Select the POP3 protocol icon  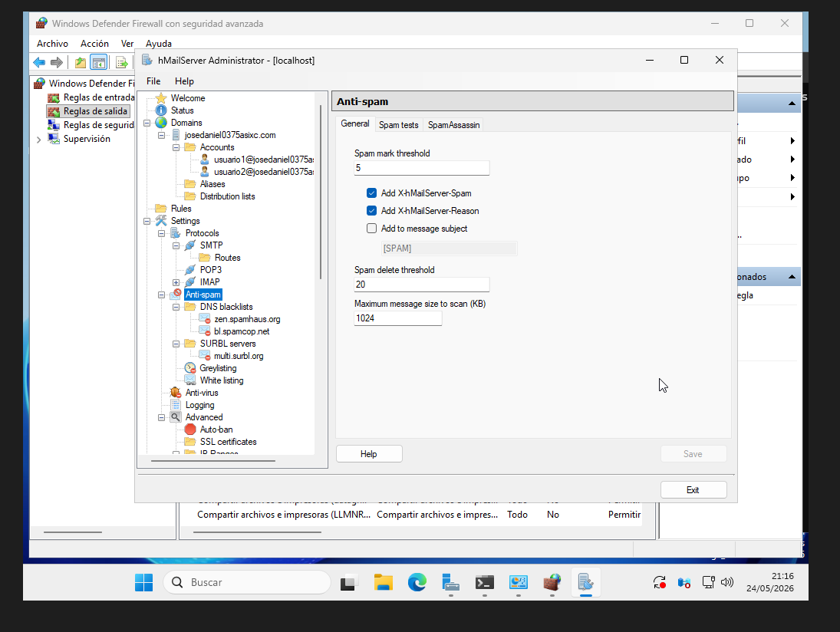pos(190,270)
